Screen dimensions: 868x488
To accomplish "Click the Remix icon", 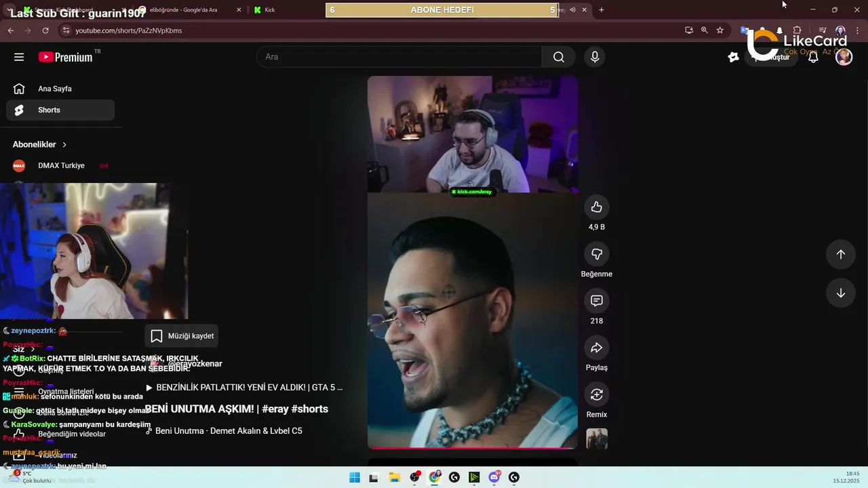I will click(x=597, y=394).
